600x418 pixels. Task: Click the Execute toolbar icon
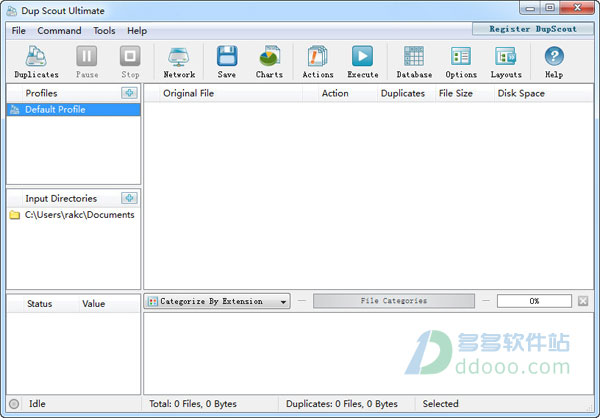[x=362, y=62]
